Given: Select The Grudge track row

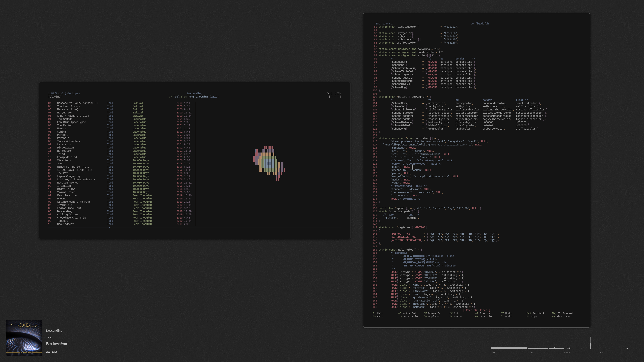Looking at the screenshot, I should pyautogui.click(x=120, y=119).
